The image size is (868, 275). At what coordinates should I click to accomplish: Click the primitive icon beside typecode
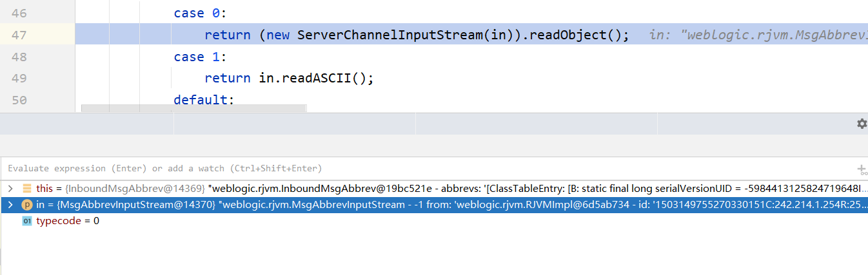(x=26, y=221)
